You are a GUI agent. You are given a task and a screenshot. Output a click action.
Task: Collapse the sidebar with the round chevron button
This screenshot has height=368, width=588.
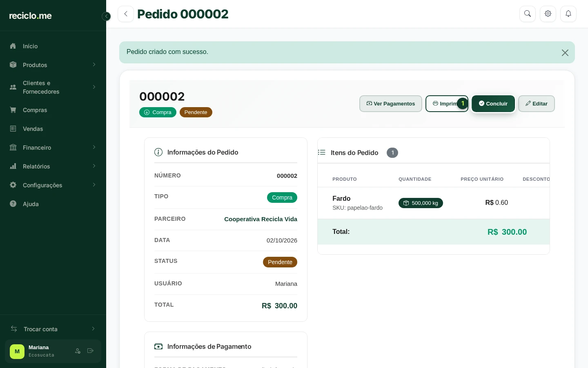click(x=106, y=16)
